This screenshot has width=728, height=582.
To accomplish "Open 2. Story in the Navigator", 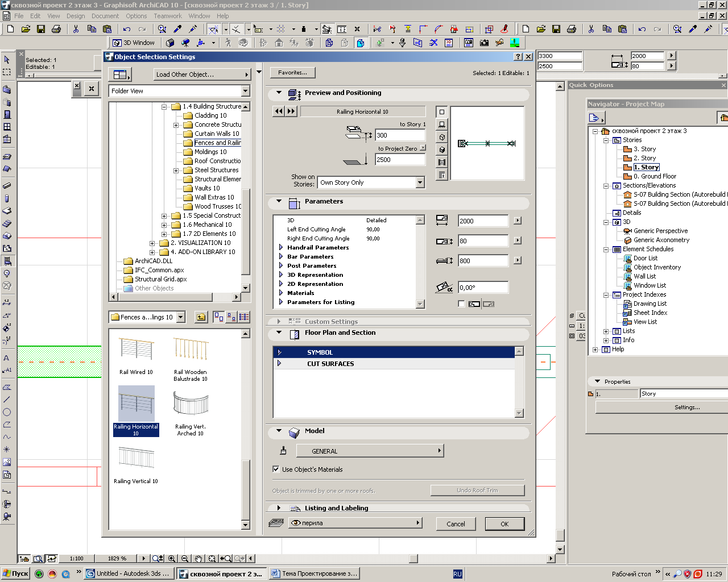I will (x=644, y=158).
